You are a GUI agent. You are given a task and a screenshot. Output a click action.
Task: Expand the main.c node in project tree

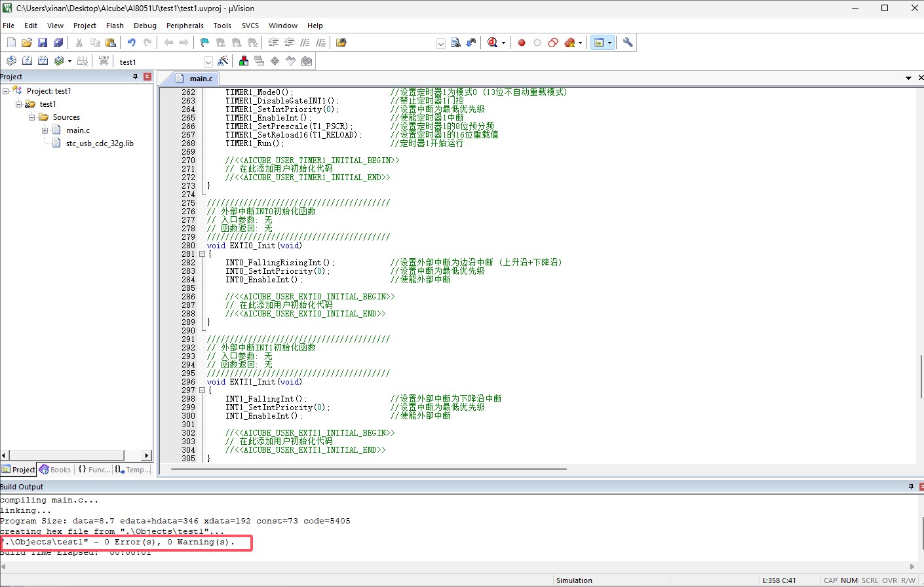point(45,130)
